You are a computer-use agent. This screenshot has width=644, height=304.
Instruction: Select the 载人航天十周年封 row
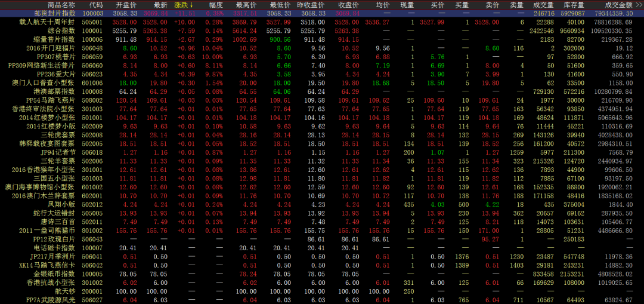[322, 22]
